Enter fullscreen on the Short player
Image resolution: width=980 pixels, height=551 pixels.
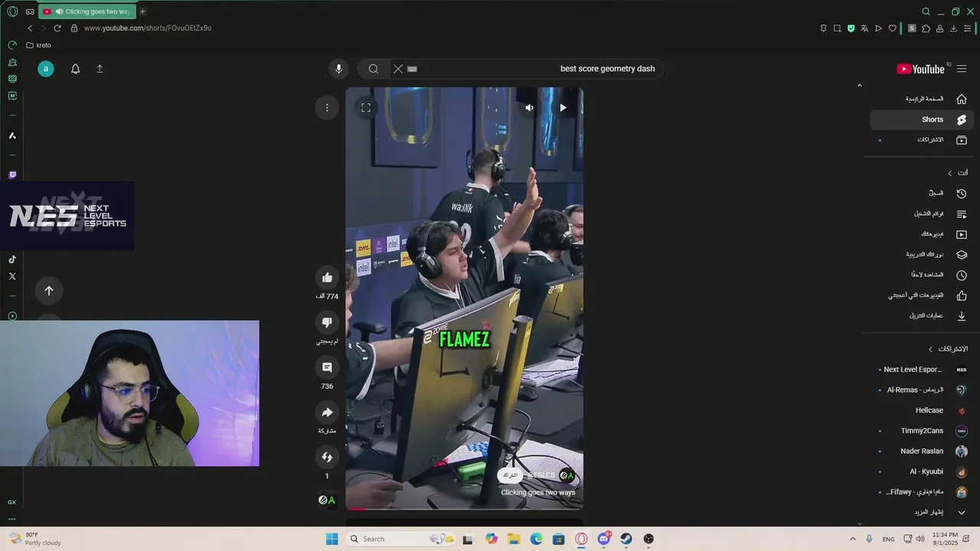point(366,108)
